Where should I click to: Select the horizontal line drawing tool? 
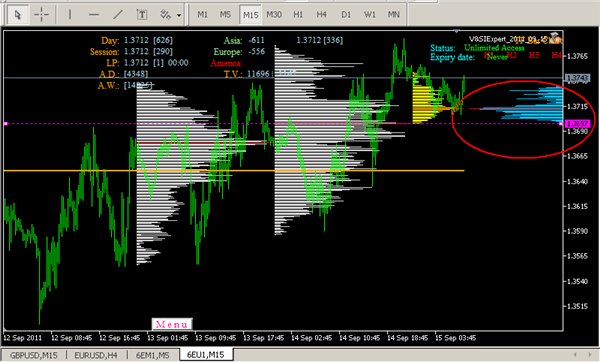[94, 15]
